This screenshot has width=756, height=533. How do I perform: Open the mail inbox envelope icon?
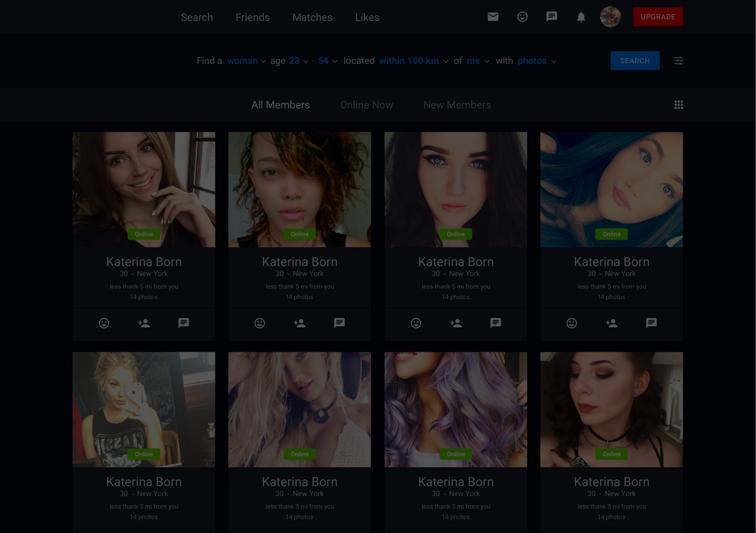pyautogui.click(x=492, y=17)
